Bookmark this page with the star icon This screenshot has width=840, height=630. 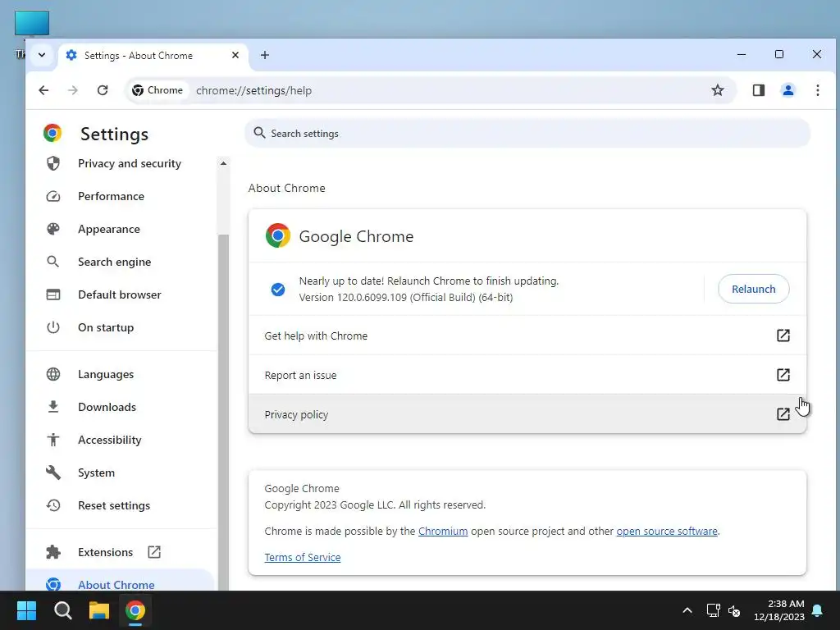pyautogui.click(x=717, y=90)
